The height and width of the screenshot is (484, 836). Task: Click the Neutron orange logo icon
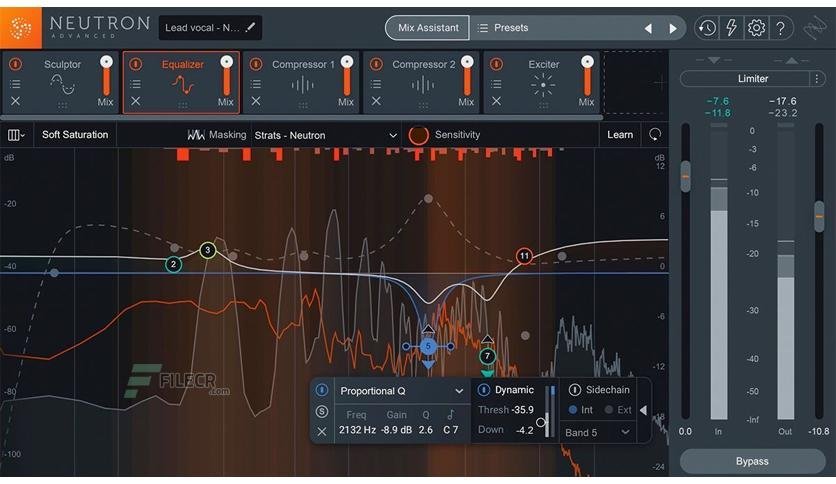[20, 28]
